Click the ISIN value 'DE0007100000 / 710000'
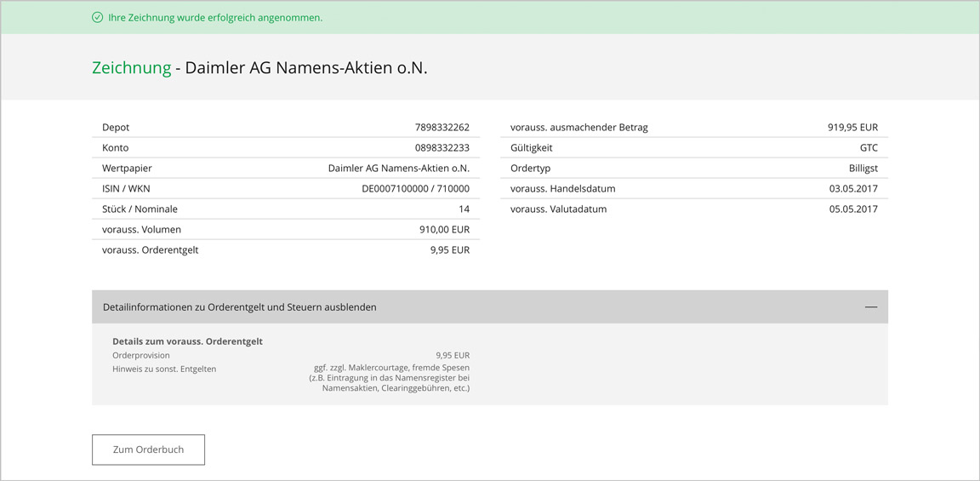 pyautogui.click(x=416, y=189)
